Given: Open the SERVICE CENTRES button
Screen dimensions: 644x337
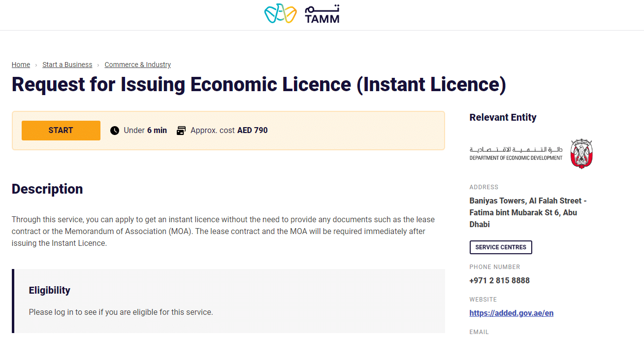Looking at the screenshot, I should pyautogui.click(x=501, y=247).
